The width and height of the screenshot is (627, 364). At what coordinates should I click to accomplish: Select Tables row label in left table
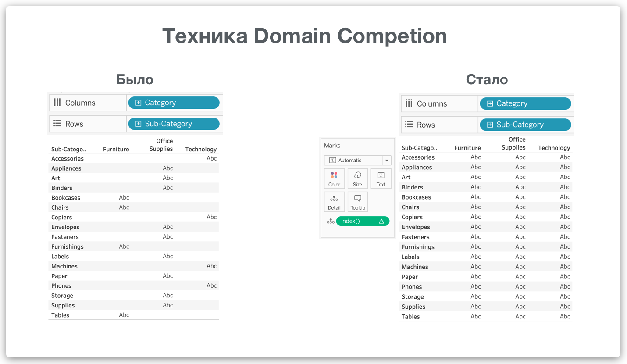coord(61,315)
